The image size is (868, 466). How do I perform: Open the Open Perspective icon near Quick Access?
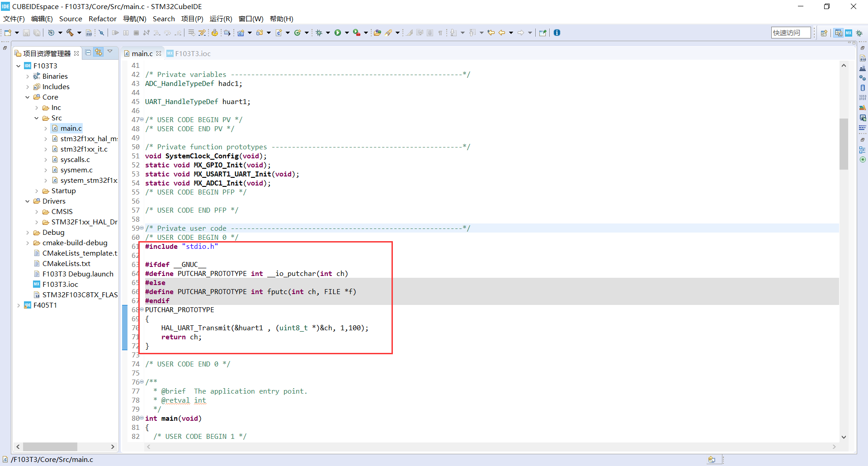[824, 33]
